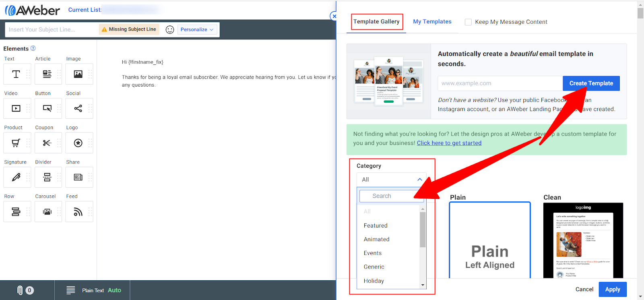
Task: Click the Missing Subject Line warning
Action: (x=129, y=29)
